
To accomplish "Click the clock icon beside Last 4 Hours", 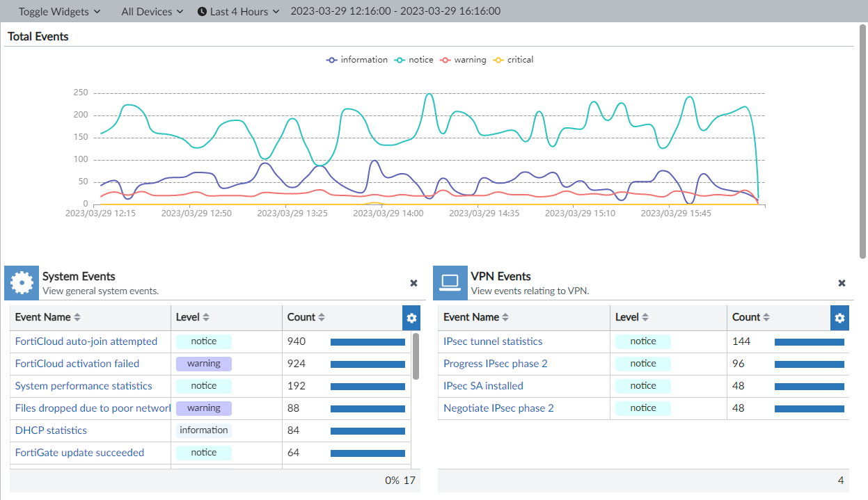I will (201, 11).
